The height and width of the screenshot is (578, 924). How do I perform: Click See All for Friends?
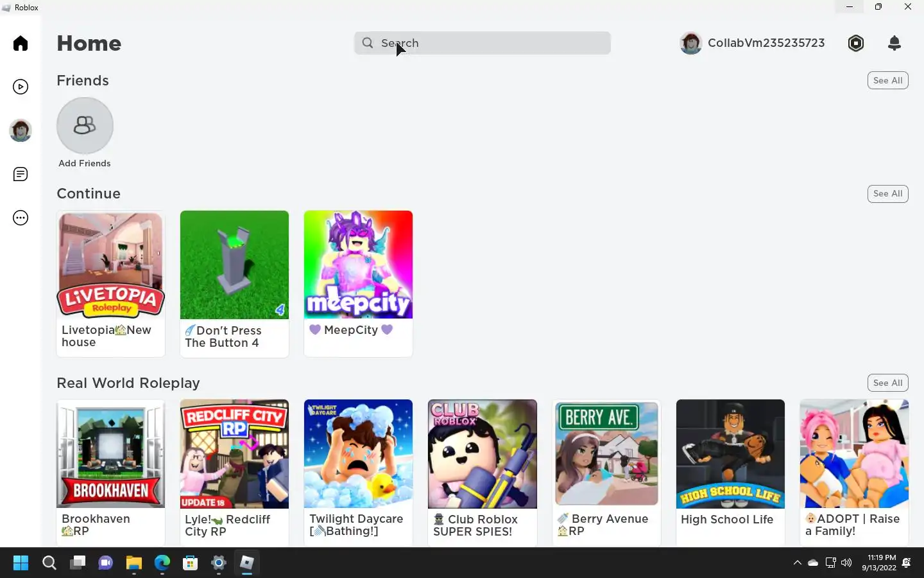(888, 80)
